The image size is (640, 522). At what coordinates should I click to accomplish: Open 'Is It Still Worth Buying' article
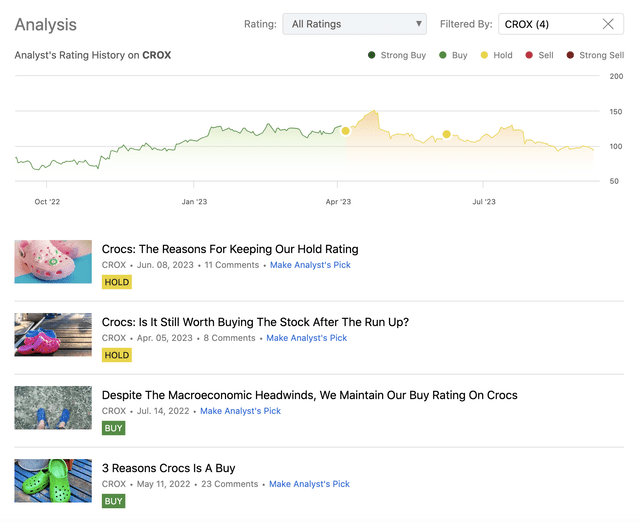(255, 322)
